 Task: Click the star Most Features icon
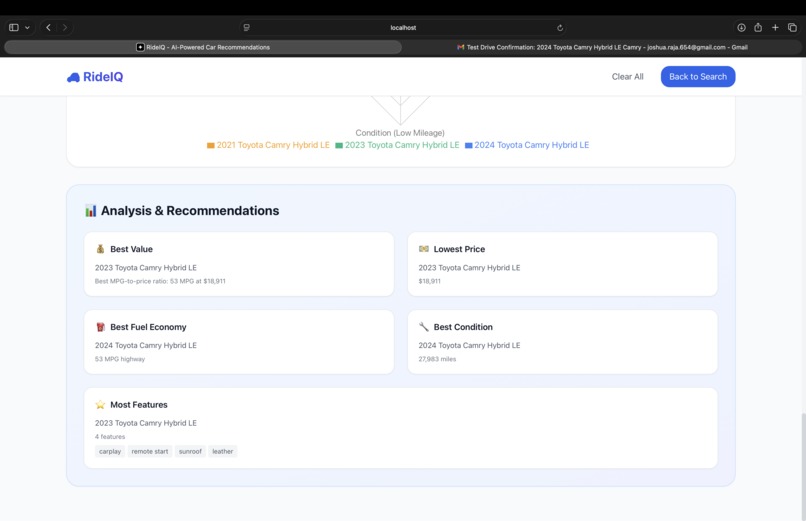100,404
